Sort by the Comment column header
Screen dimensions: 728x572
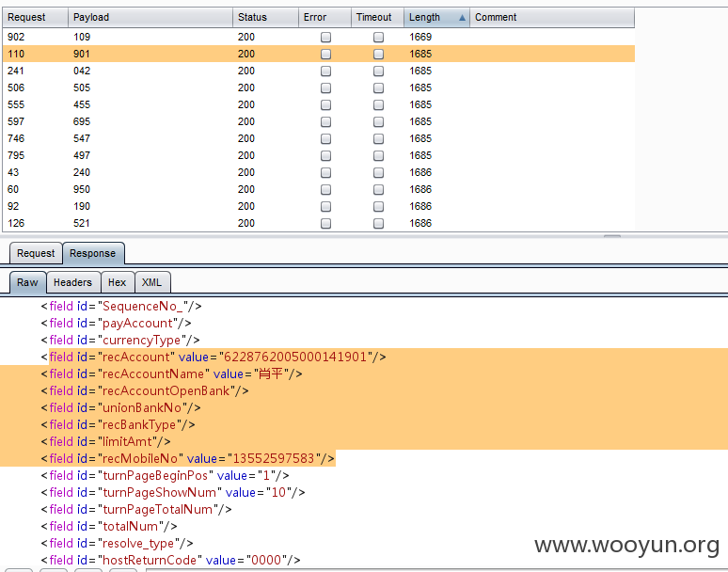[x=552, y=18]
